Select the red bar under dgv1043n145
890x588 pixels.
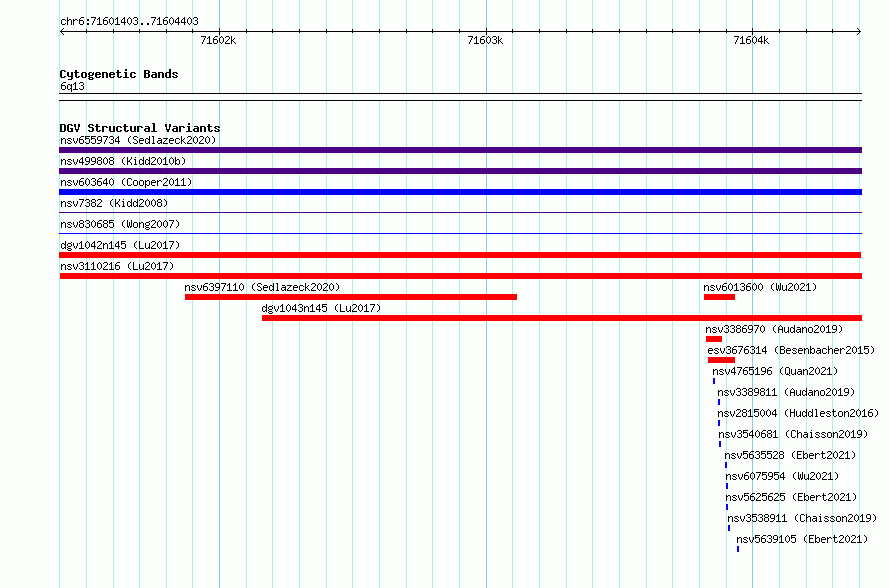click(562, 318)
